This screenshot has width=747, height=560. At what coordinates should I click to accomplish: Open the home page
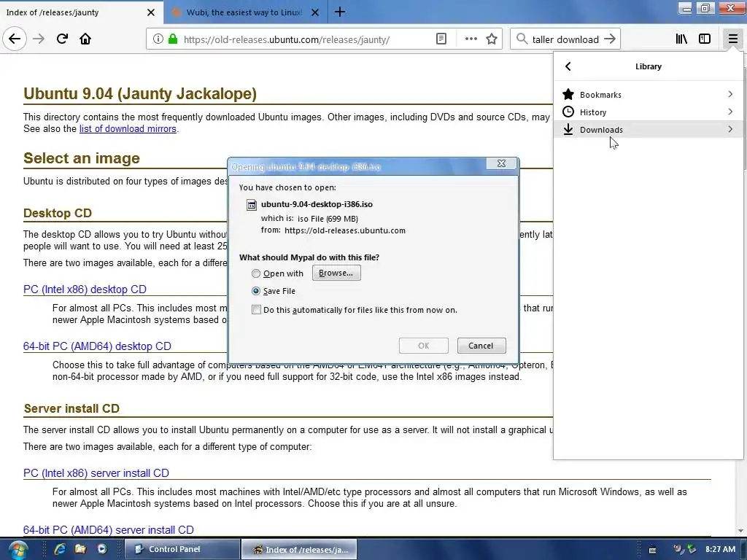[x=85, y=39]
